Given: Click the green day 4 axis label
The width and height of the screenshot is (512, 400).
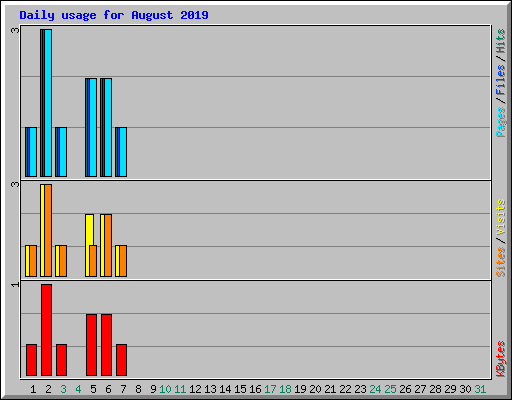Looking at the screenshot, I should pyautogui.click(x=78, y=389).
